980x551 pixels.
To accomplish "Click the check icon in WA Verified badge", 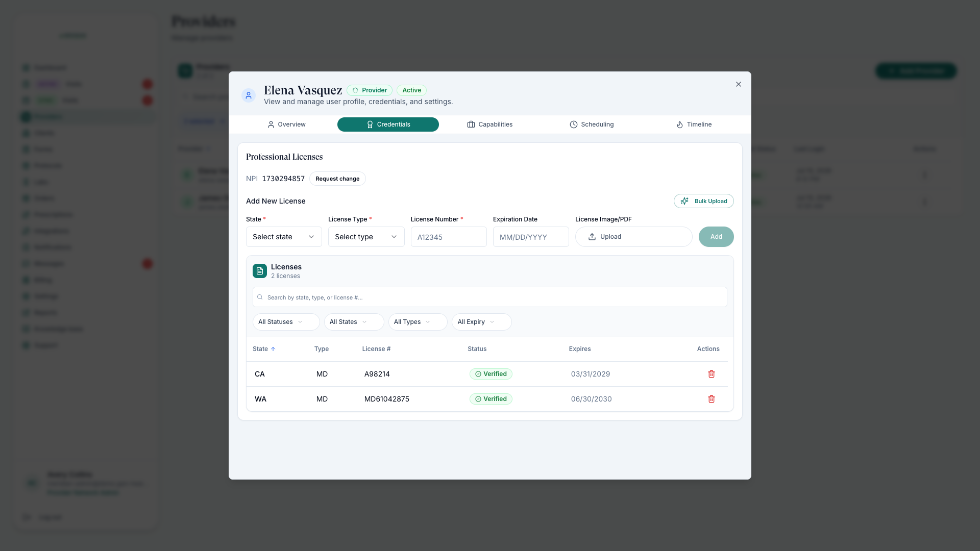I will [x=478, y=399].
